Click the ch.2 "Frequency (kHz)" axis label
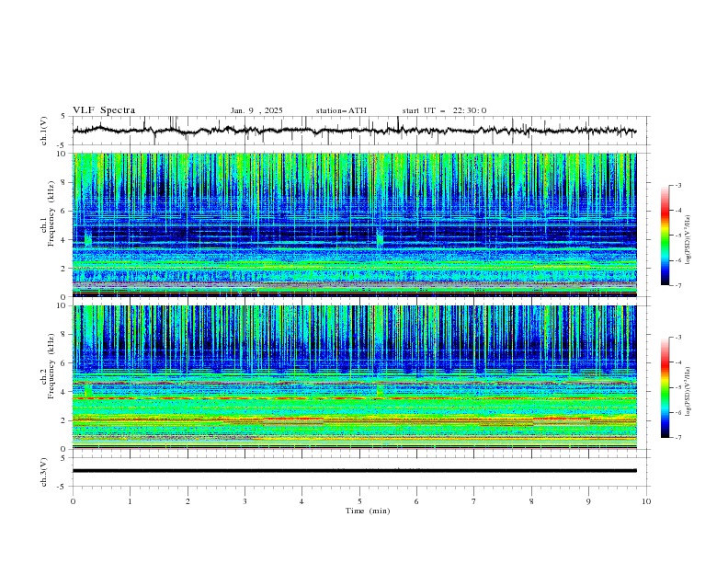This screenshot has height=563, width=728. pos(53,365)
